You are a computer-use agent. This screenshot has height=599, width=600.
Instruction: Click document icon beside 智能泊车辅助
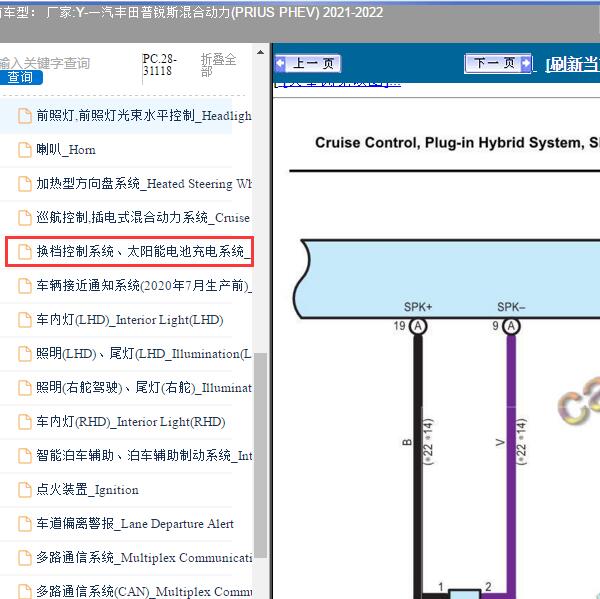[25, 455]
